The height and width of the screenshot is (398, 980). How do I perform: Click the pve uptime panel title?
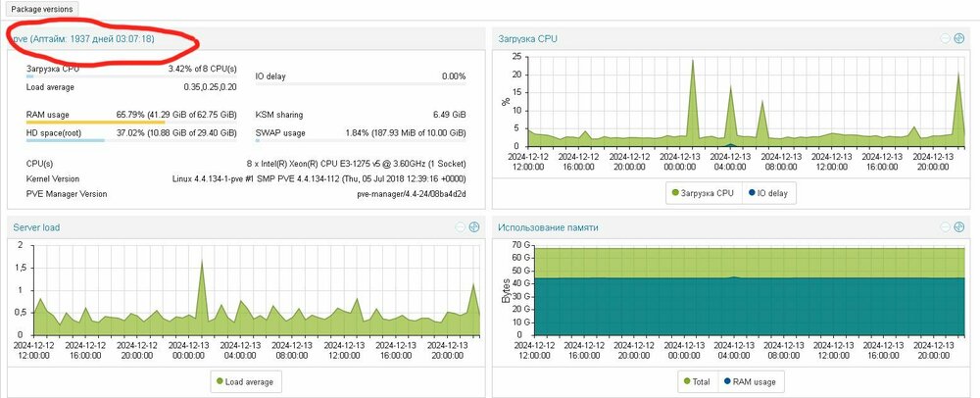(82, 38)
